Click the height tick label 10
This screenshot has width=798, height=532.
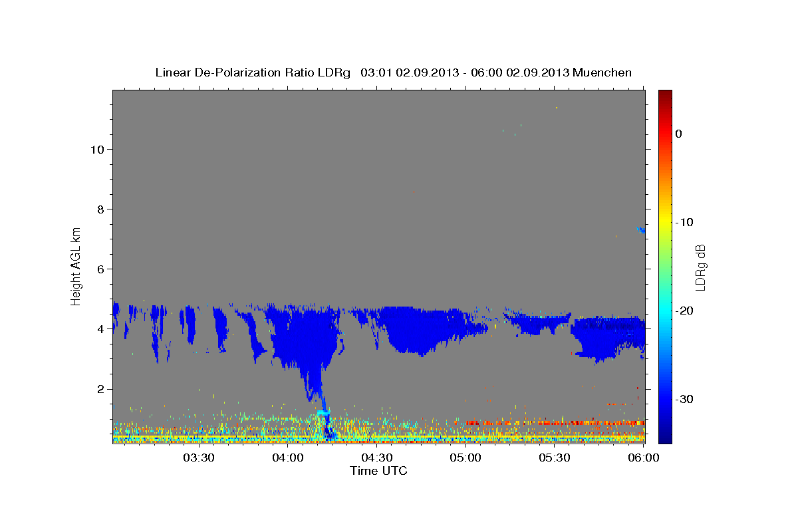(x=97, y=149)
